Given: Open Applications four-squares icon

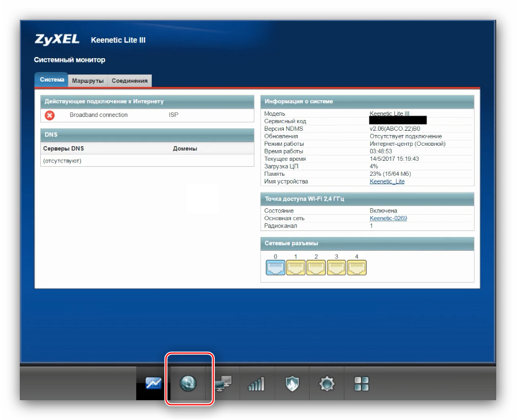Looking at the screenshot, I should coord(361,383).
